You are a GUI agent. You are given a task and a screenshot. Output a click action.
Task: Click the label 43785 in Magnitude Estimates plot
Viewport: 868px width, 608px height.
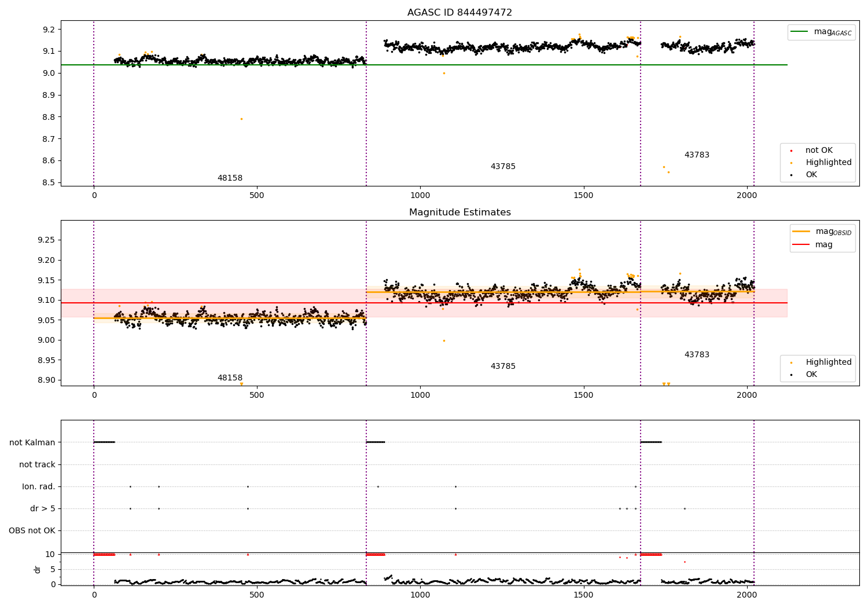pos(503,367)
